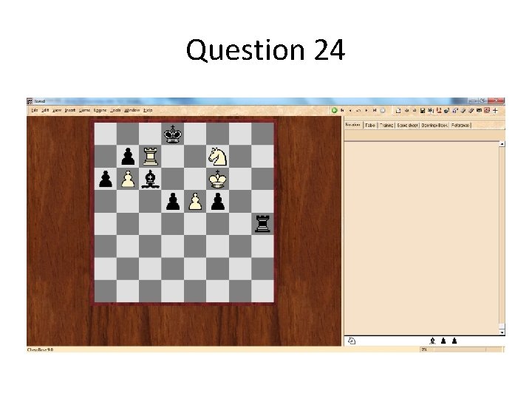
Task: Select the white king on f6
Action: 217,179
